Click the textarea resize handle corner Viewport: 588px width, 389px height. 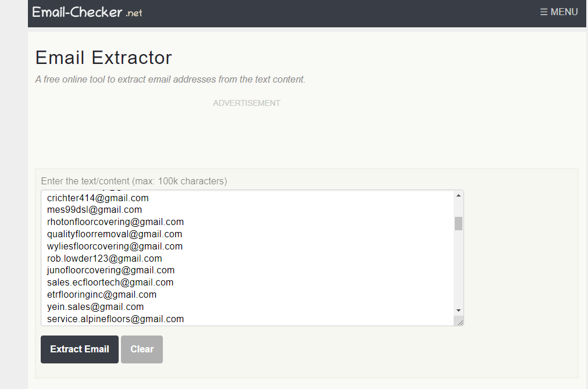(459, 322)
